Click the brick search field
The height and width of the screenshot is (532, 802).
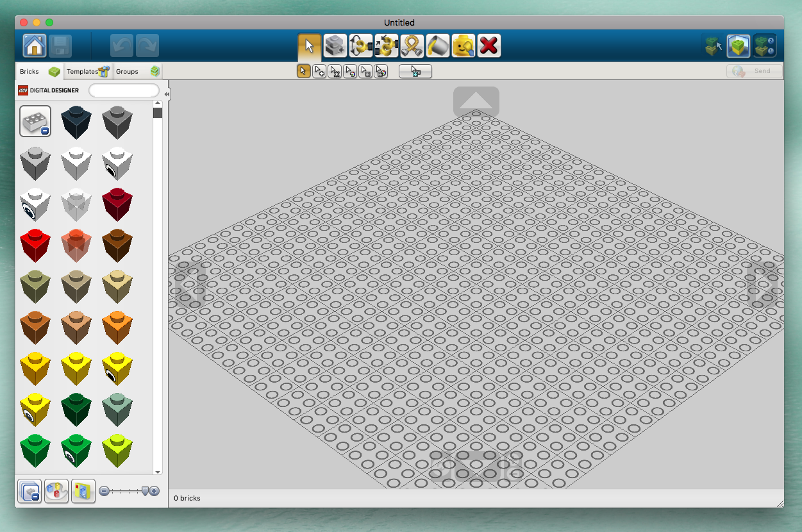[124, 90]
